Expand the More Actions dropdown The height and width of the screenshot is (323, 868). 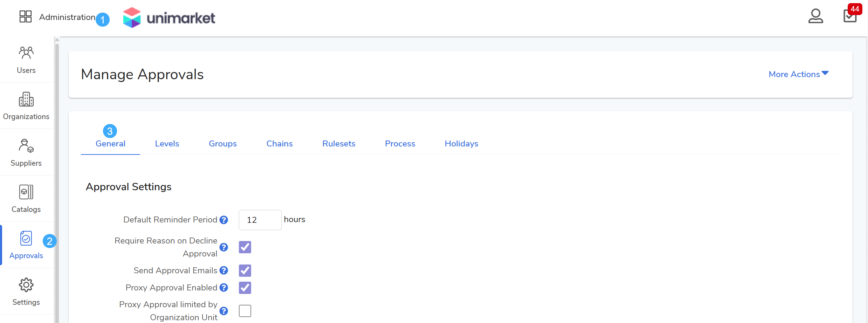pyautogui.click(x=798, y=74)
